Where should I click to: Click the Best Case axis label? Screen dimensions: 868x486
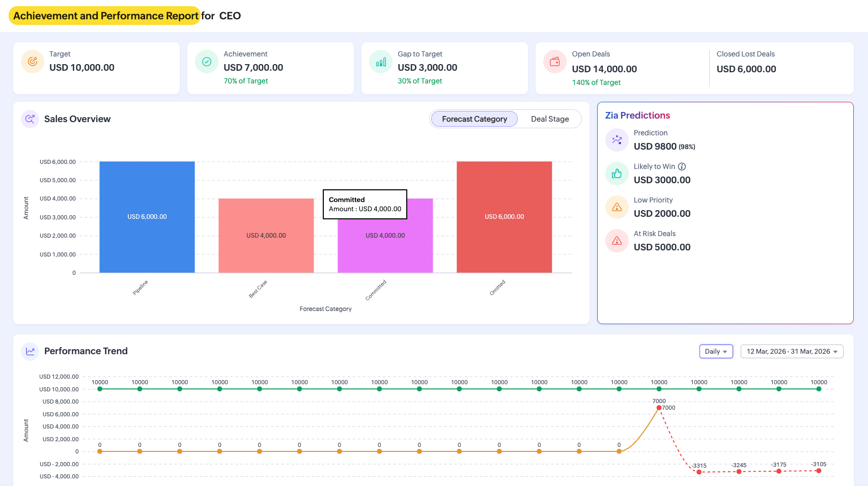pos(258,289)
